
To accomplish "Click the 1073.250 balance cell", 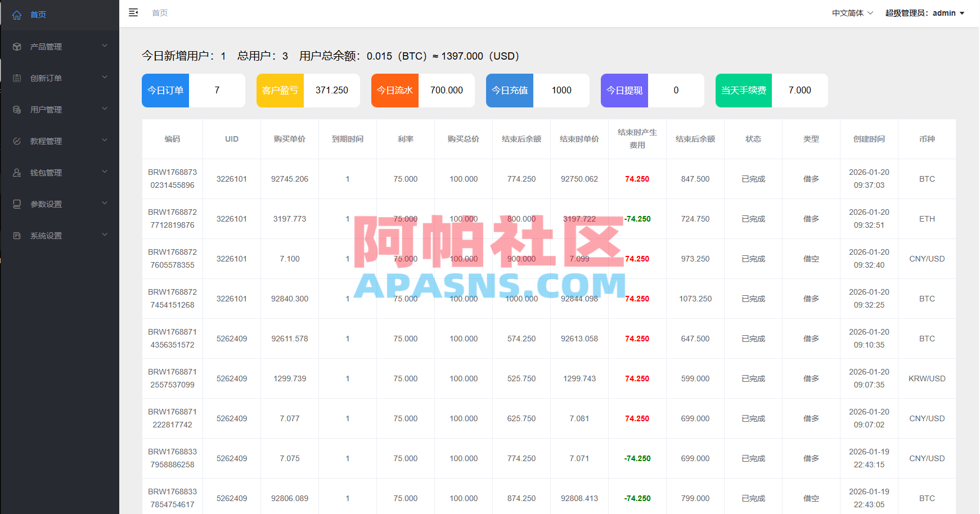I will click(x=695, y=299).
